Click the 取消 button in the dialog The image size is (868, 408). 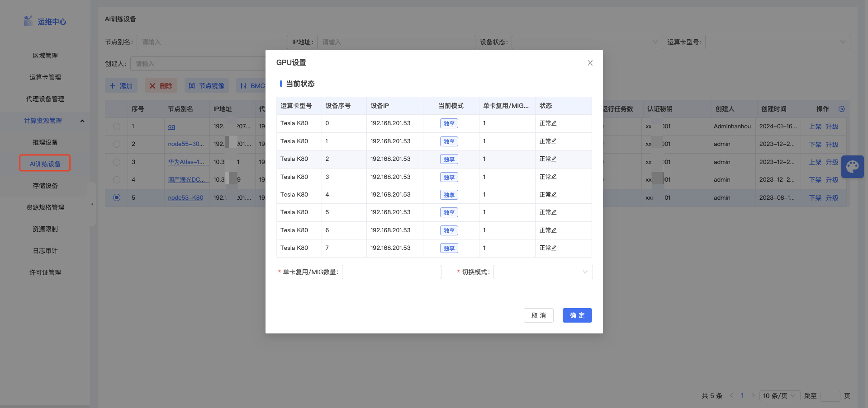pos(539,315)
